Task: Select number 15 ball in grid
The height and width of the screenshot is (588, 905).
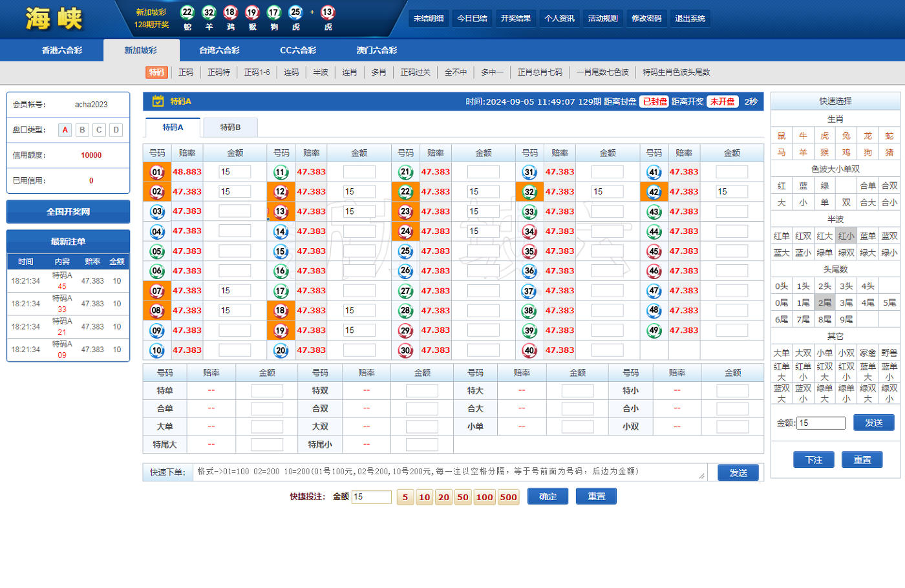Action: [281, 251]
